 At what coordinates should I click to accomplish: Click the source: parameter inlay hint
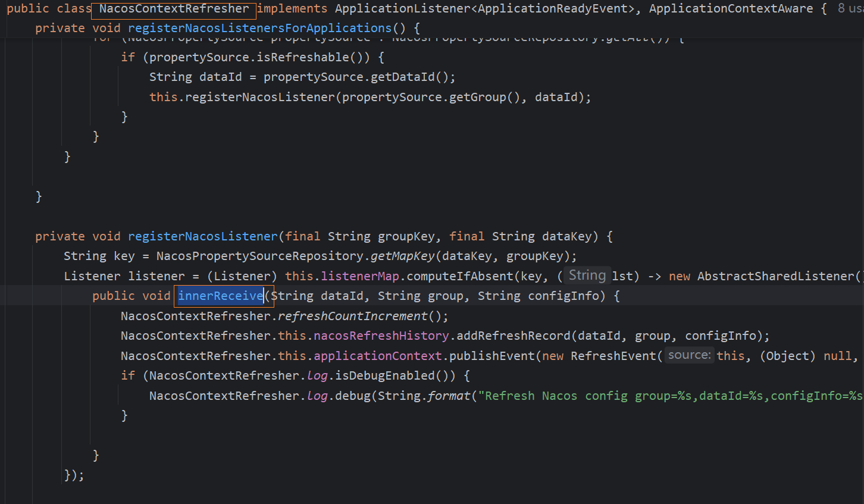coord(689,355)
